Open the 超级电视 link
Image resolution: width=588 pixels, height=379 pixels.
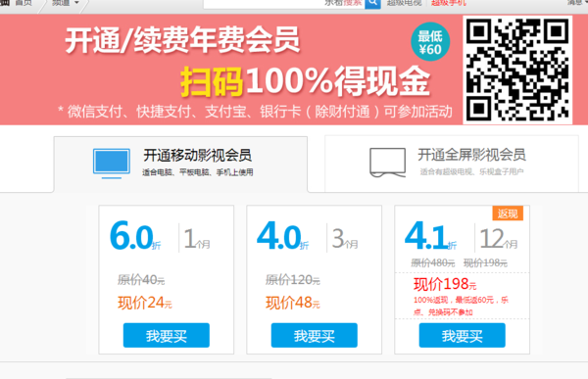(404, 3)
